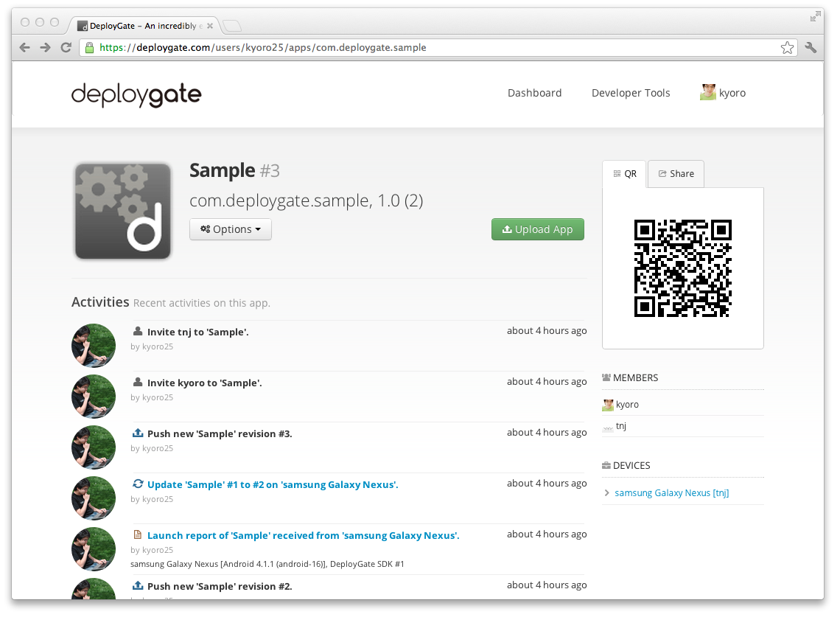Click the kyoro avatar in the header
The image size is (840, 617).
[x=707, y=92]
